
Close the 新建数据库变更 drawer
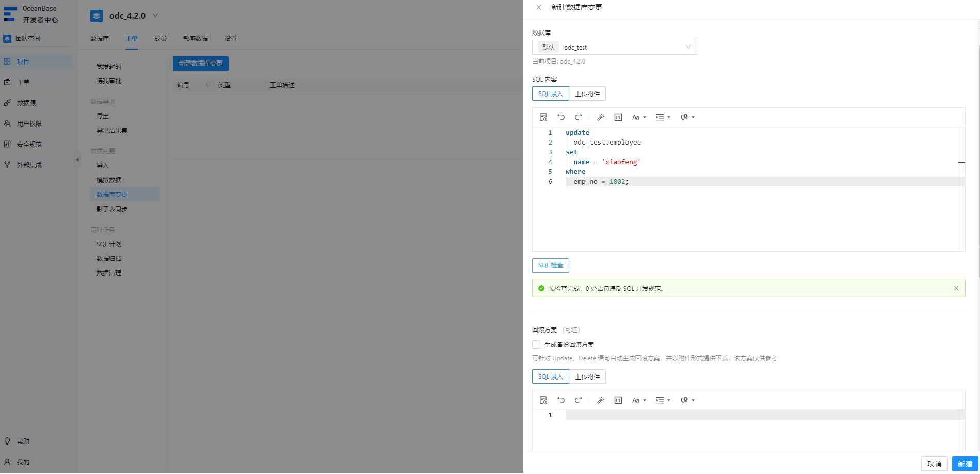coord(539,7)
